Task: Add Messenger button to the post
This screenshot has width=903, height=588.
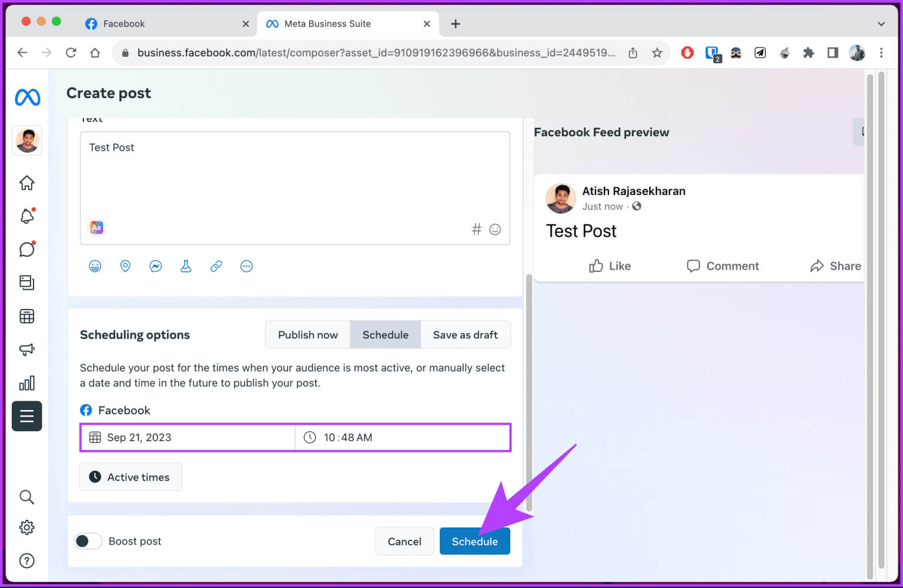Action: tap(156, 266)
